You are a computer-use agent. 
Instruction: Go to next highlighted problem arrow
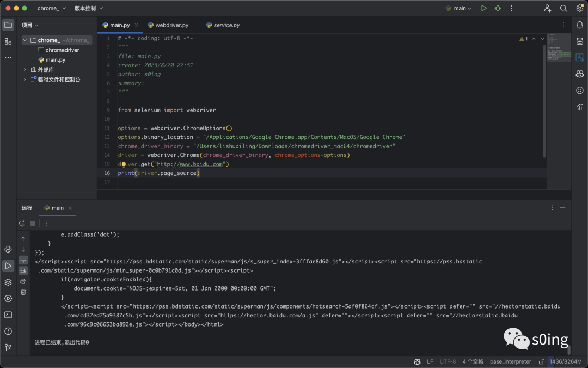[x=542, y=39]
